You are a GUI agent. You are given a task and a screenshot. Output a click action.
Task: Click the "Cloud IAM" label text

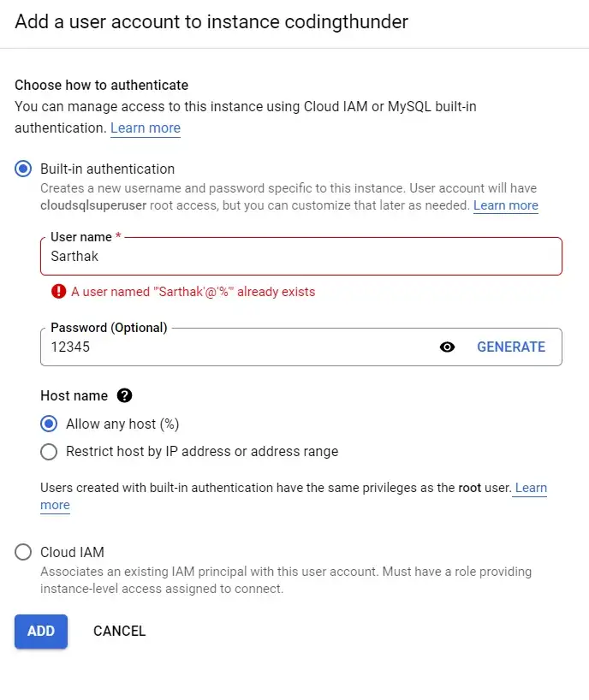pyautogui.click(x=73, y=552)
